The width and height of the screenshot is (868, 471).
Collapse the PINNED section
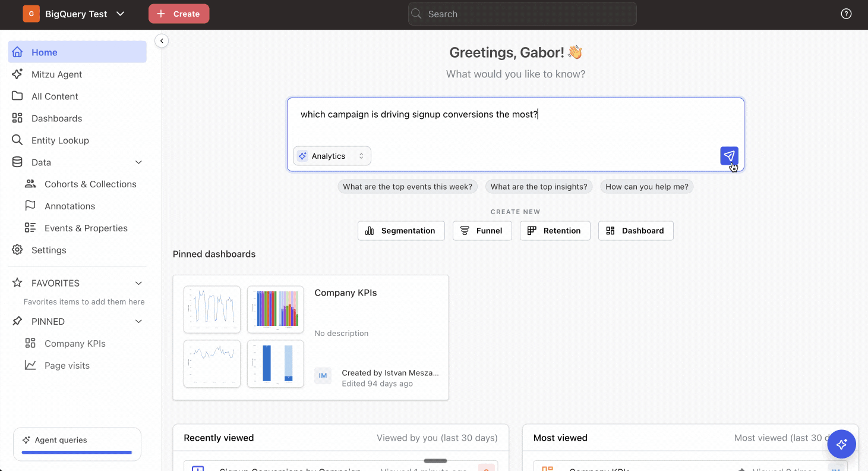pos(138,321)
